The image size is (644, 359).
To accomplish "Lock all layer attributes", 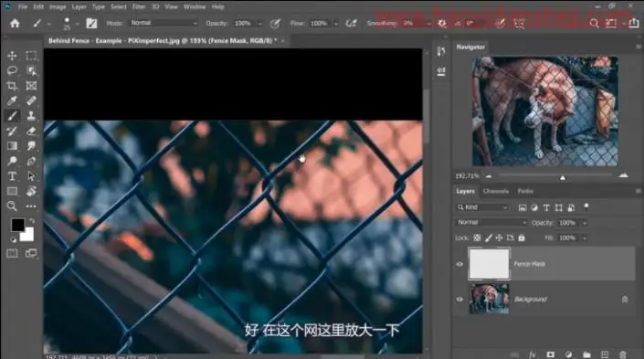I will click(x=522, y=238).
